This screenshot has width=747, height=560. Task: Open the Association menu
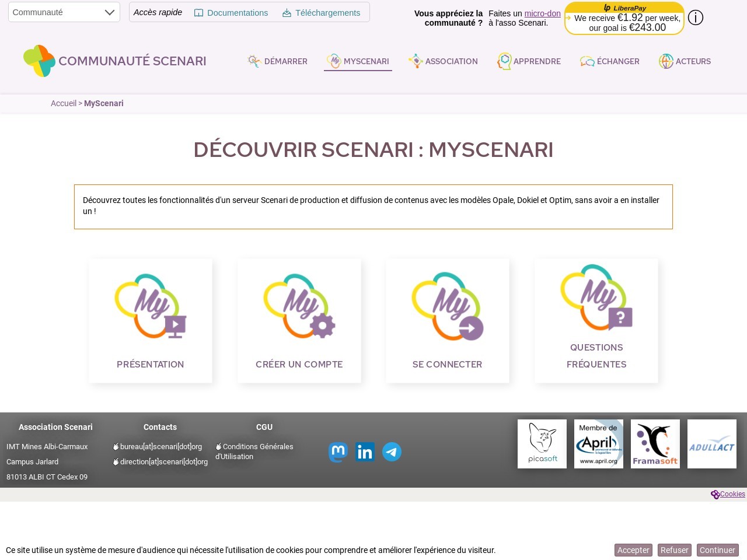click(x=443, y=61)
